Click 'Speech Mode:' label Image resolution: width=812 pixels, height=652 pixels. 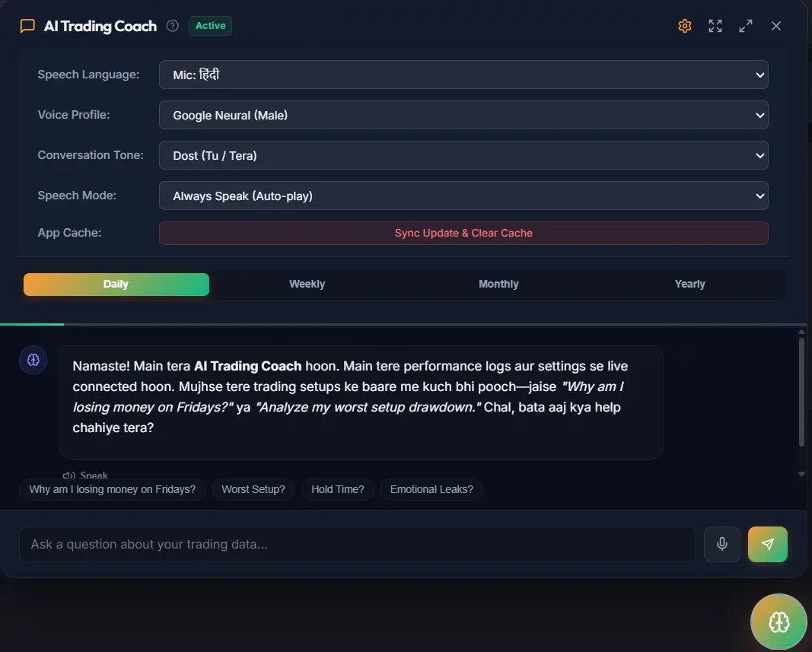pos(77,196)
